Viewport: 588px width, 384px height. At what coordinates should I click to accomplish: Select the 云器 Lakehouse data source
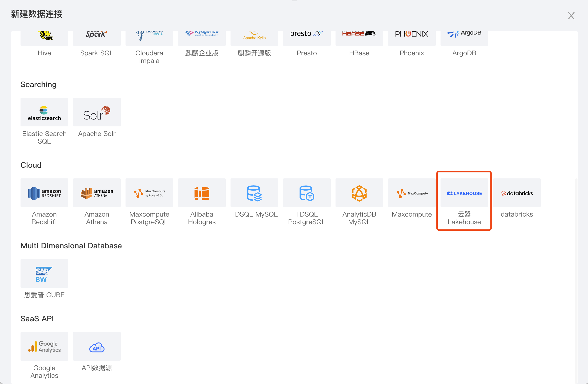click(464, 193)
